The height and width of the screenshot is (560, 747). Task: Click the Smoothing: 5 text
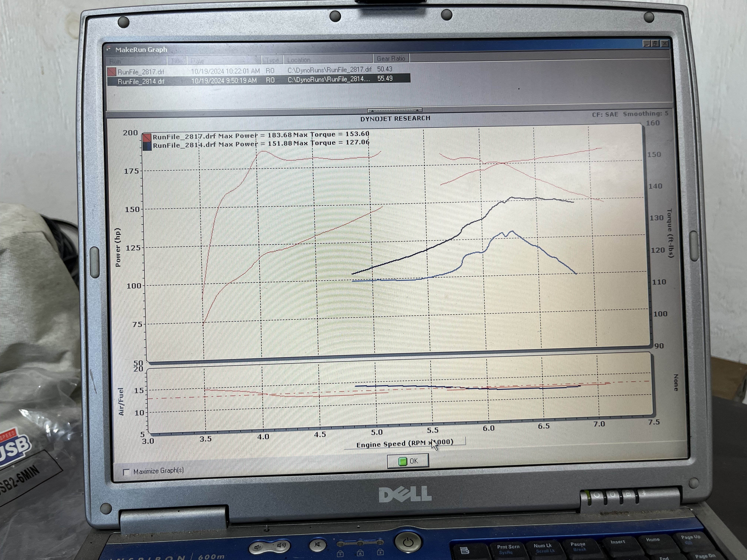[645, 113]
